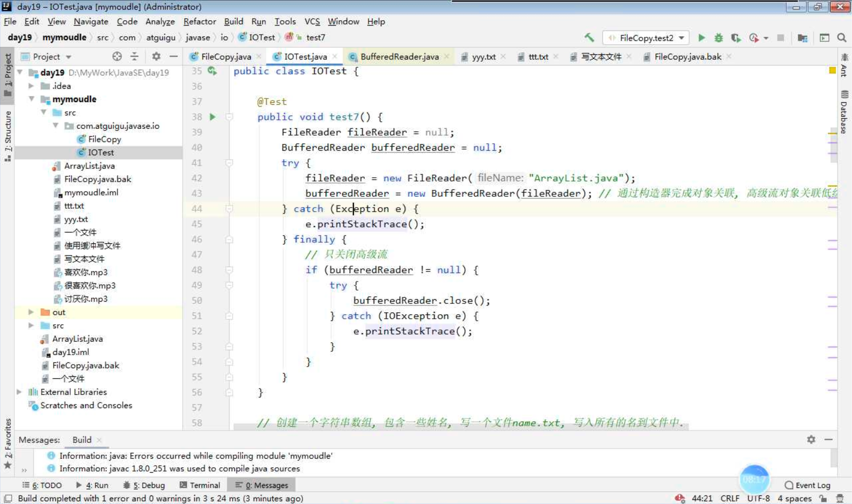Open the Project view dropdown
This screenshot has height=504, width=852.
point(46,56)
